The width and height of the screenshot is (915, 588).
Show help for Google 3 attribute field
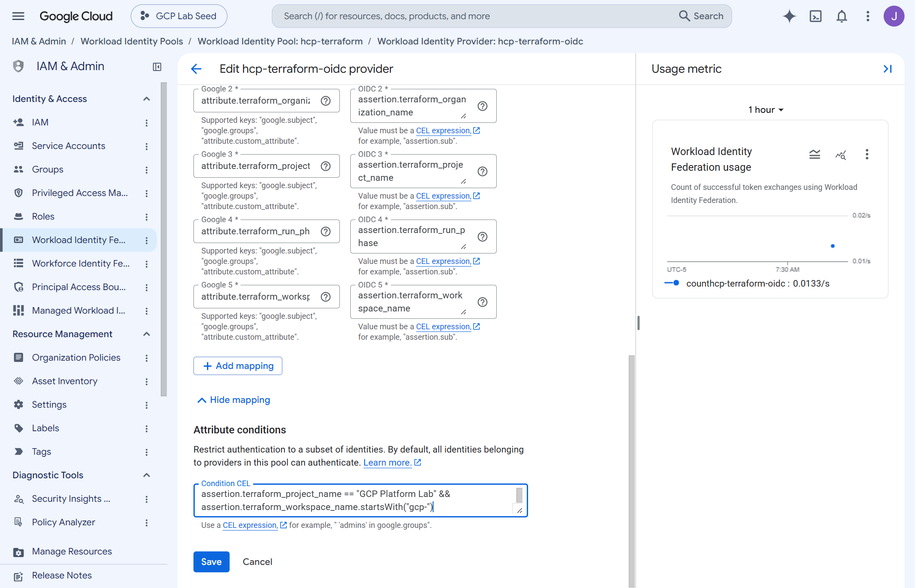coord(325,166)
